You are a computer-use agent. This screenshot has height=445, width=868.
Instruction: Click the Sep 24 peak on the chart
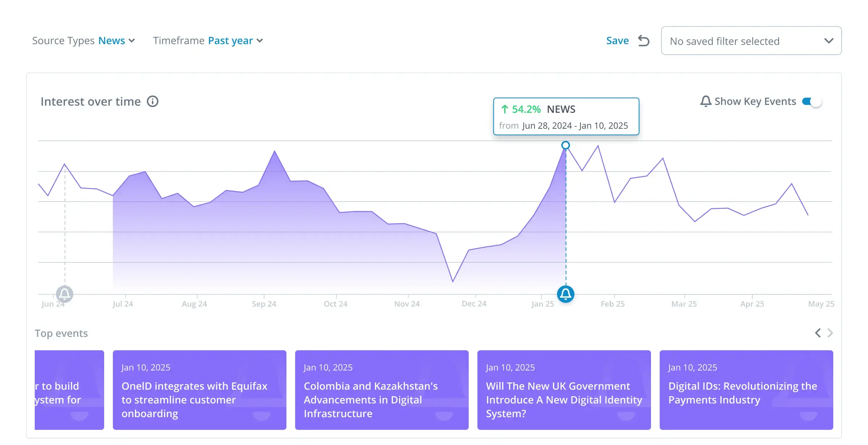click(x=275, y=151)
